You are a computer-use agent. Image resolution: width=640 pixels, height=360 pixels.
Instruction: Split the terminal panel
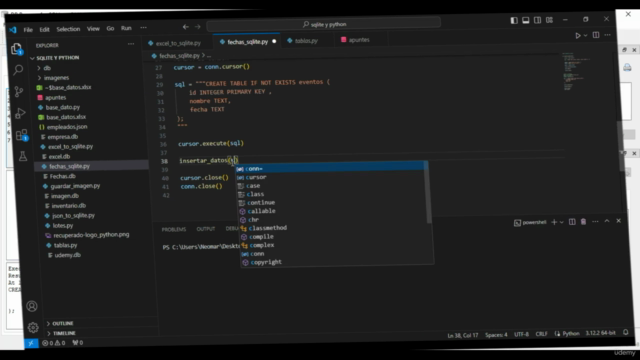[x=572, y=222]
